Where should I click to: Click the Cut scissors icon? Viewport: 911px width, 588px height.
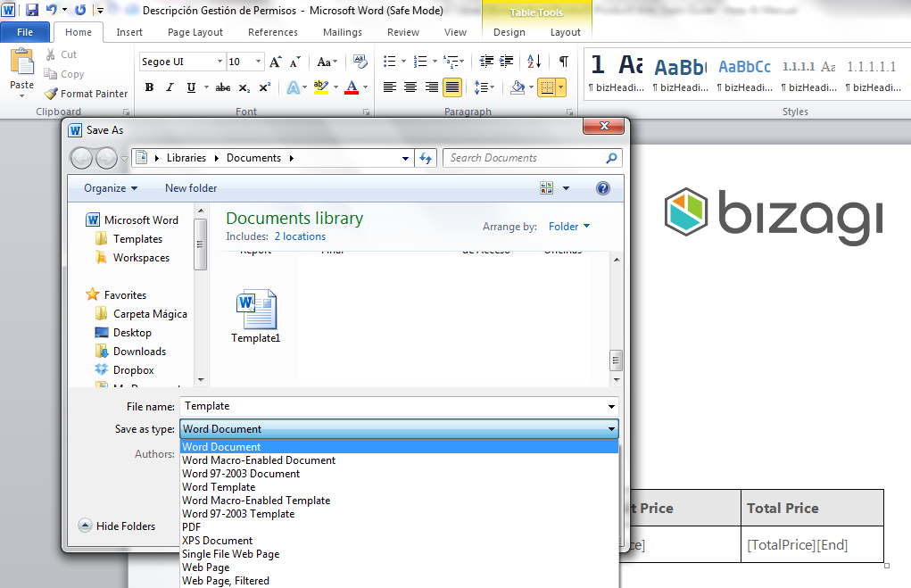tap(51, 54)
